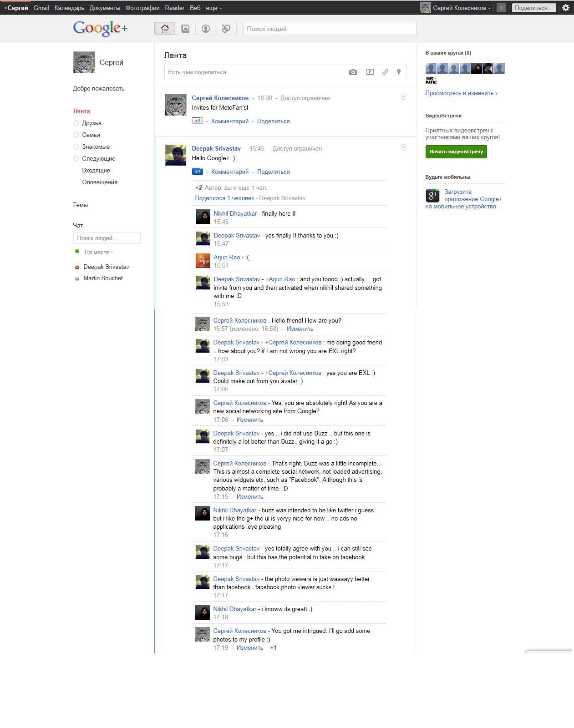Open Темы in the sidebar

pyautogui.click(x=81, y=205)
